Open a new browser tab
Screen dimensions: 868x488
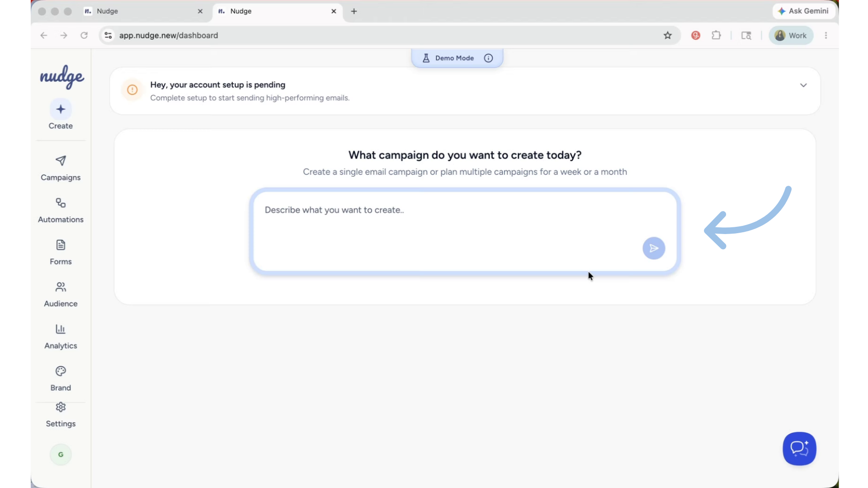pos(354,11)
